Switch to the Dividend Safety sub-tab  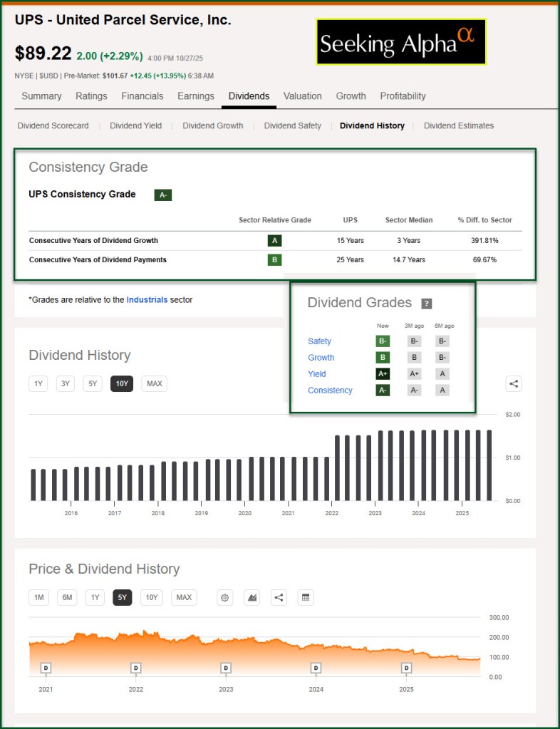pyautogui.click(x=292, y=125)
